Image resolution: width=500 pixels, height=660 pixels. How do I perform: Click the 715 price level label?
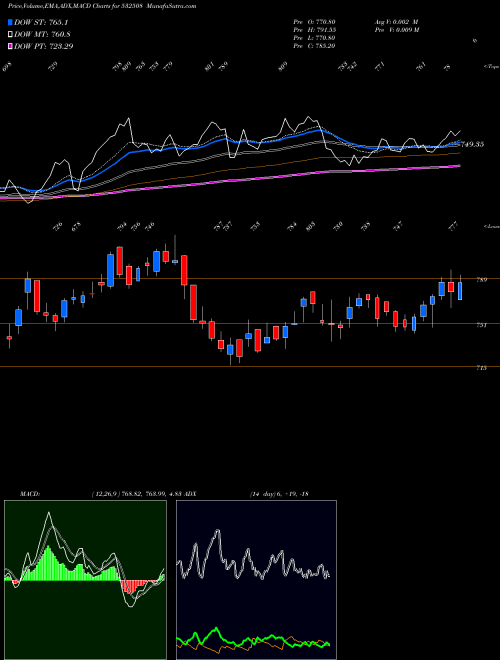(482, 368)
